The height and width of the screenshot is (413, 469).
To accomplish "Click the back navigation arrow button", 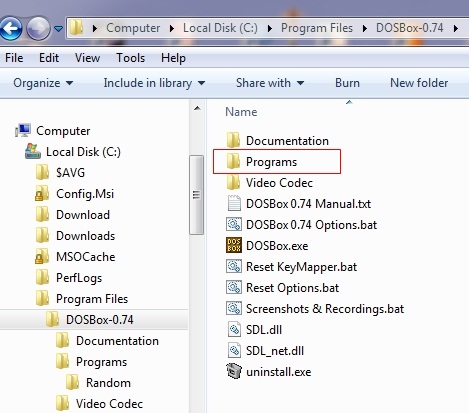I will [x=11, y=28].
